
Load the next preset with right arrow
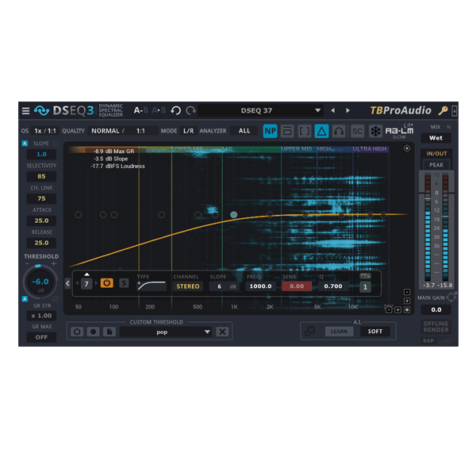point(347,110)
